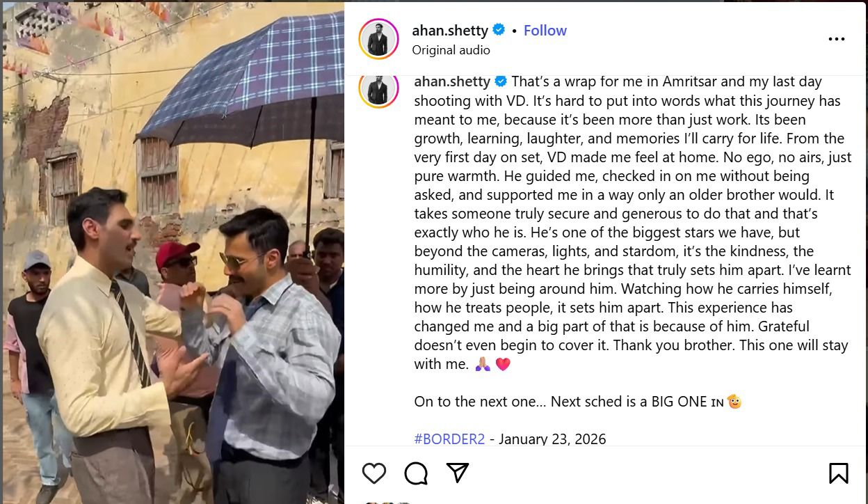
Task: Open the #BORDER2 hashtag link
Action: pyautogui.click(x=449, y=439)
